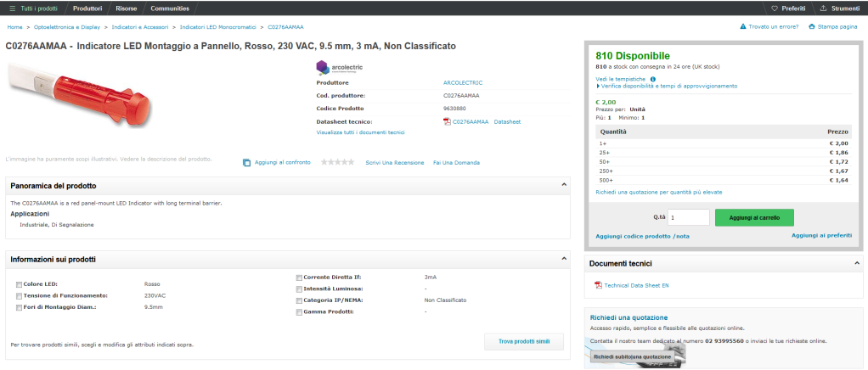Click the quantity input field
The width and height of the screenshot is (868, 370).
click(x=688, y=217)
